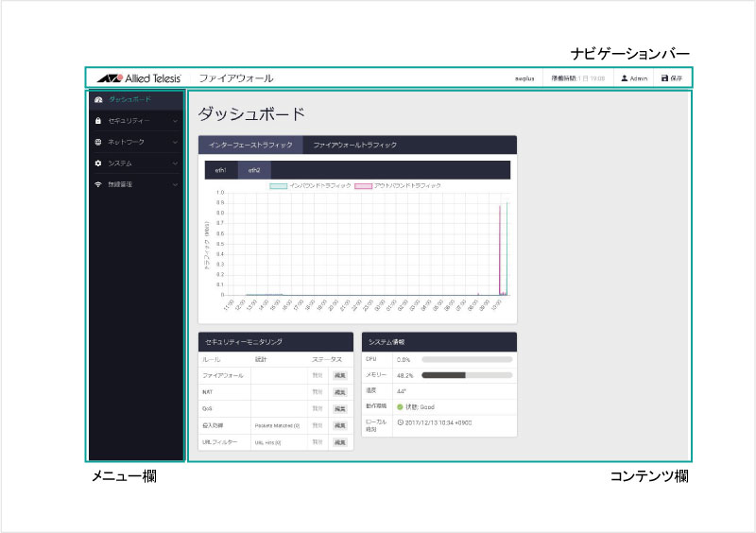Click the Allied Telesis logo
756x533 pixels.
[139, 78]
